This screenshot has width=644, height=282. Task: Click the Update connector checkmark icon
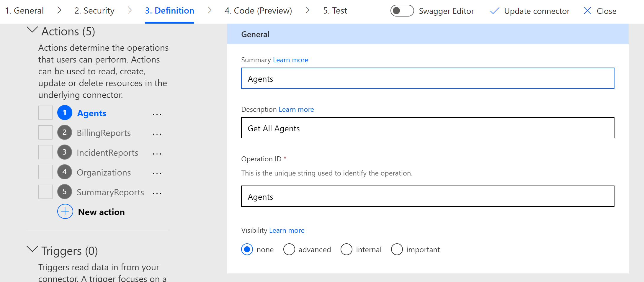click(x=494, y=11)
